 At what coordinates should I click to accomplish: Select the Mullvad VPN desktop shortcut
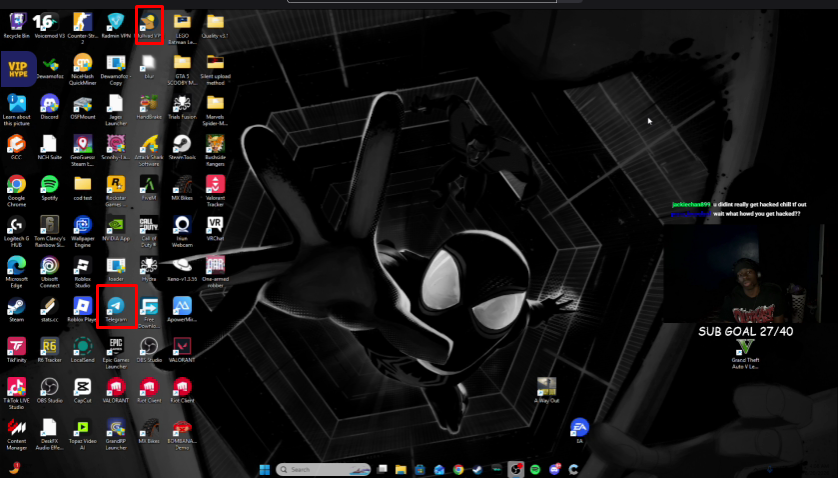[x=149, y=25]
